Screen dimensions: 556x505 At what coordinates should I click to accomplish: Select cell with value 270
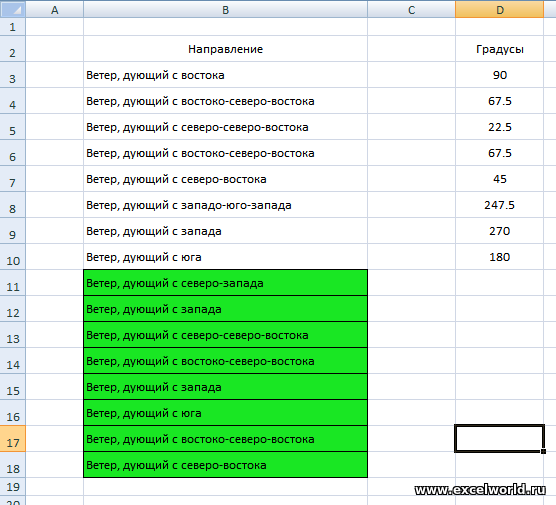point(499,231)
